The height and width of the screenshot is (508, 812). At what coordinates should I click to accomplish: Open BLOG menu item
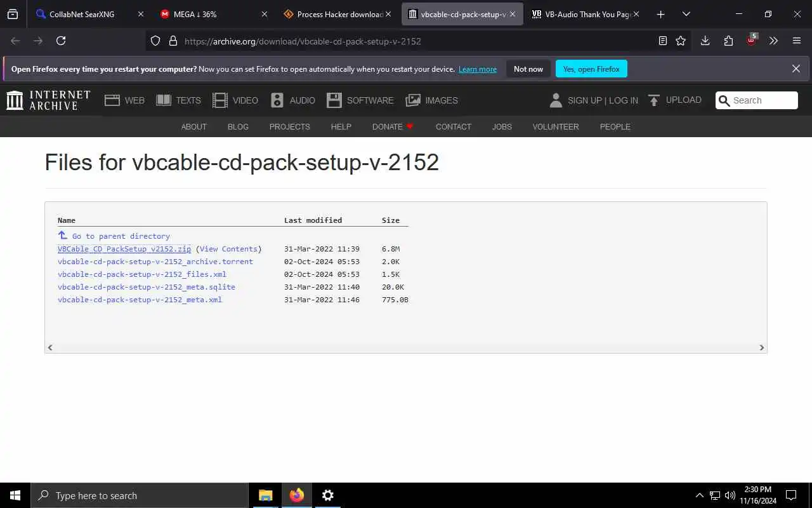point(238,127)
